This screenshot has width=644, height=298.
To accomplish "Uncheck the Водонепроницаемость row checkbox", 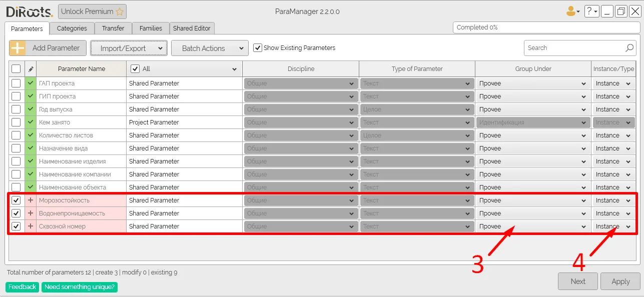I will pos(16,213).
